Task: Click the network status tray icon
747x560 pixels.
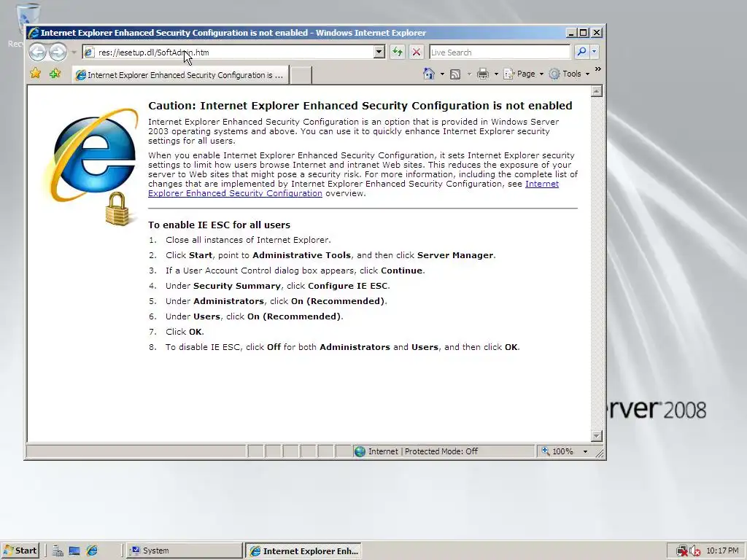Action: coord(682,551)
